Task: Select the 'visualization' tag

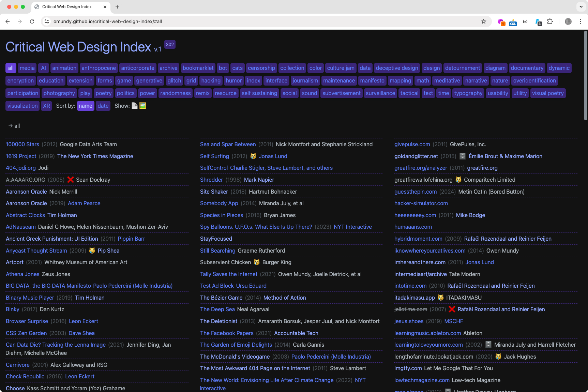Action: coord(22,106)
